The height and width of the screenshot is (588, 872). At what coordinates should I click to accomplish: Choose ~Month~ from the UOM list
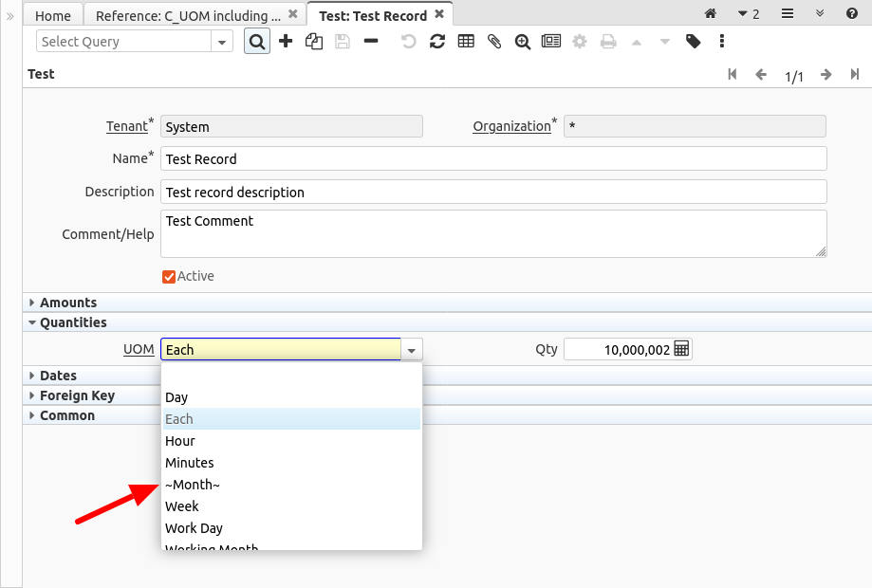point(193,485)
